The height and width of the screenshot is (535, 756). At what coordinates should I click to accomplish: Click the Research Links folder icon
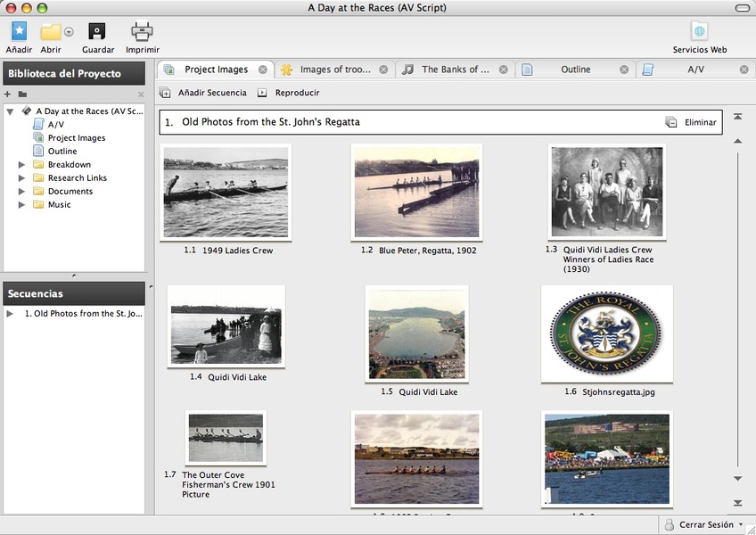click(x=38, y=178)
